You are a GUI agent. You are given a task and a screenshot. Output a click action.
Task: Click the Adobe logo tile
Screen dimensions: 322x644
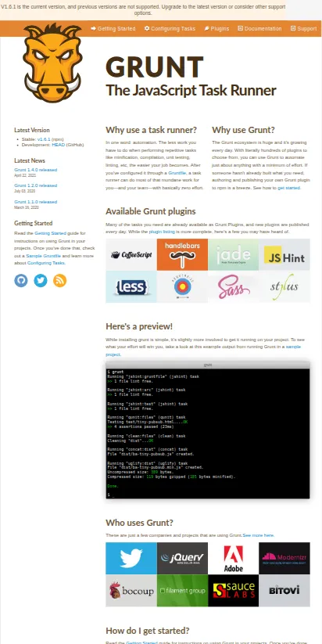click(x=234, y=558)
